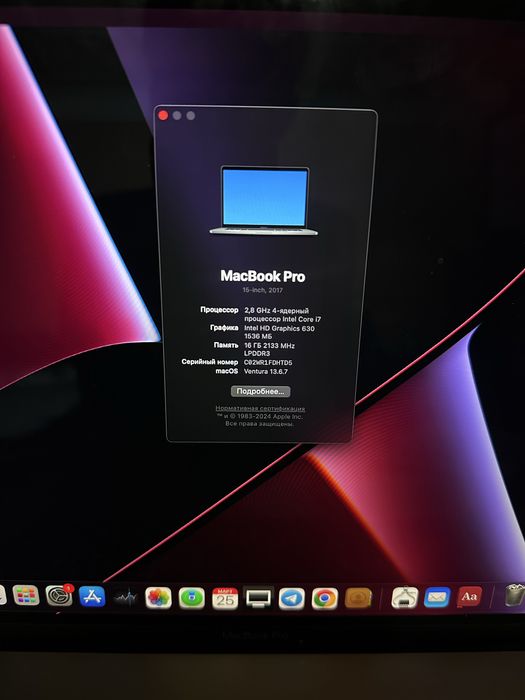Open Launchpad from the dock
Viewport: 525px width, 700px height.
26,596
